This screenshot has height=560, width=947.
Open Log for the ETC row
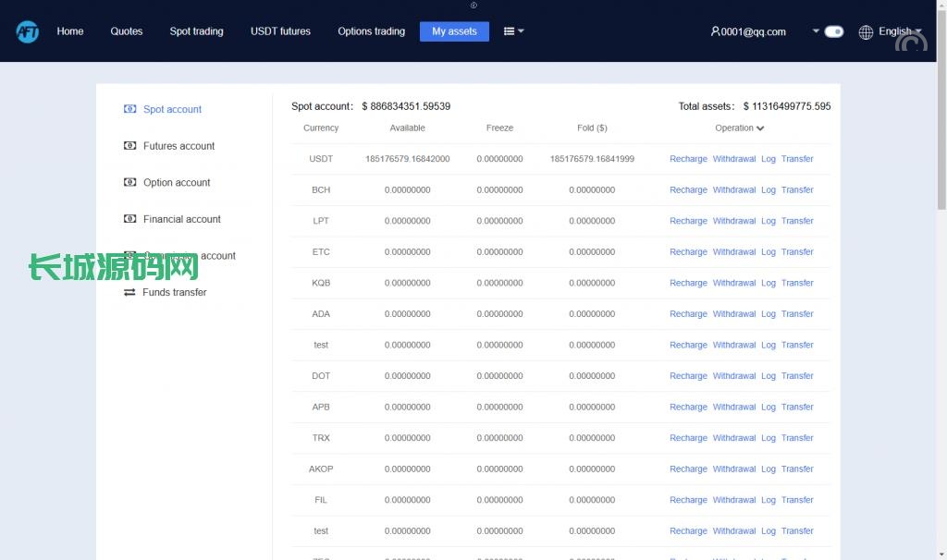769,252
